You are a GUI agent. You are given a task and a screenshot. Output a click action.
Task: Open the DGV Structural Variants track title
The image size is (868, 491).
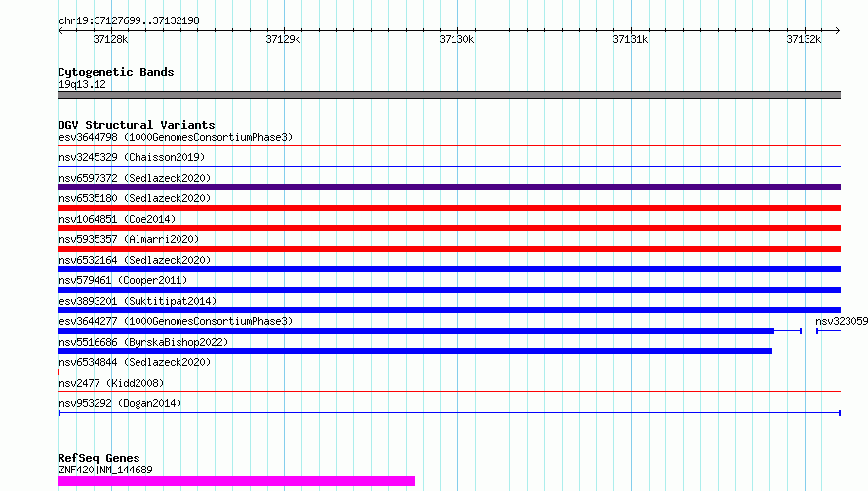click(137, 125)
